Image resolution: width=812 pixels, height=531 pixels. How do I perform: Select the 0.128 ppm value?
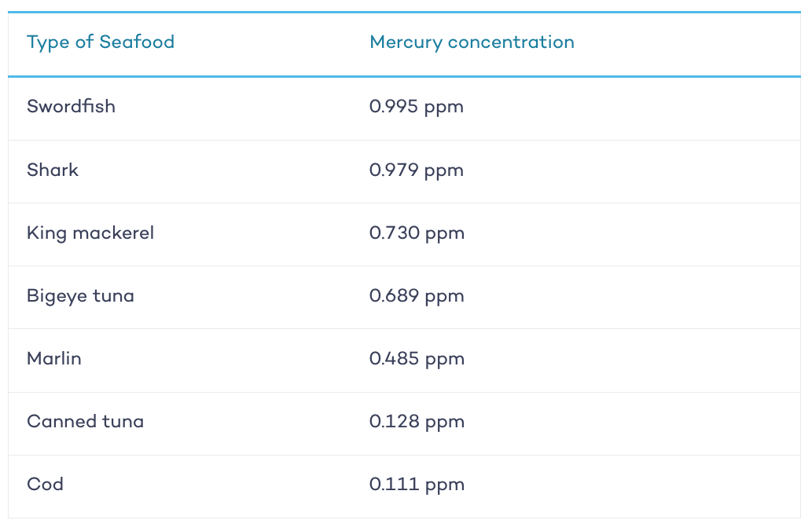click(x=417, y=423)
